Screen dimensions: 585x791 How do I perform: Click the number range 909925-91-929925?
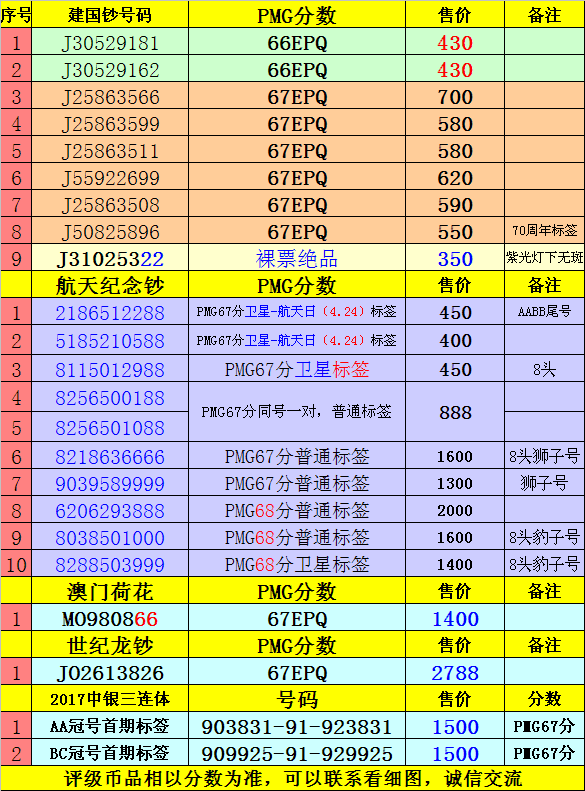click(x=297, y=753)
